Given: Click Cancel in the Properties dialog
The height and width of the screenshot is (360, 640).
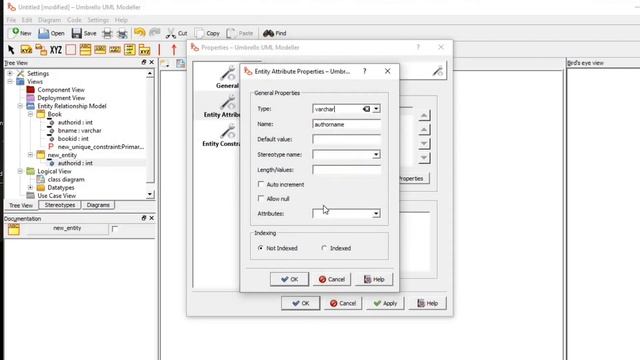Looking at the screenshot, I should pyautogui.click(x=343, y=303).
